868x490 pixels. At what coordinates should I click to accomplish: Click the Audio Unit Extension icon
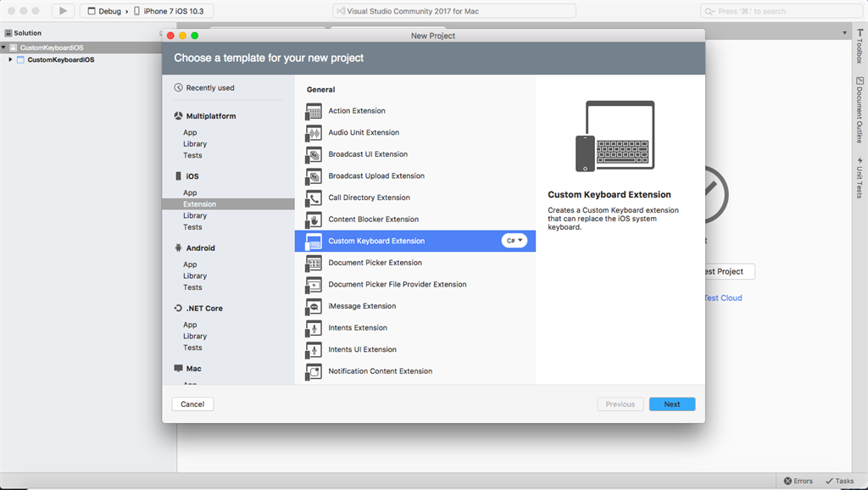pyautogui.click(x=314, y=133)
